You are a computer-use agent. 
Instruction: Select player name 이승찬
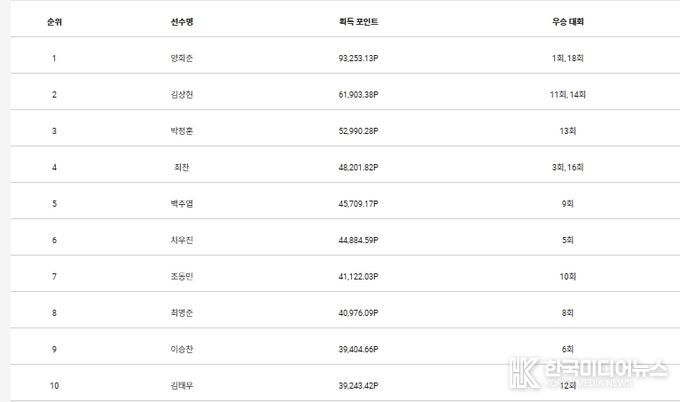(181, 349)
